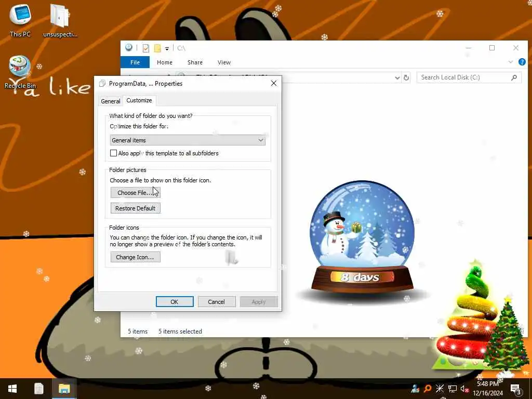532x399 pixels.
Task: Click the Restore Default button
Action: [136, 208]
